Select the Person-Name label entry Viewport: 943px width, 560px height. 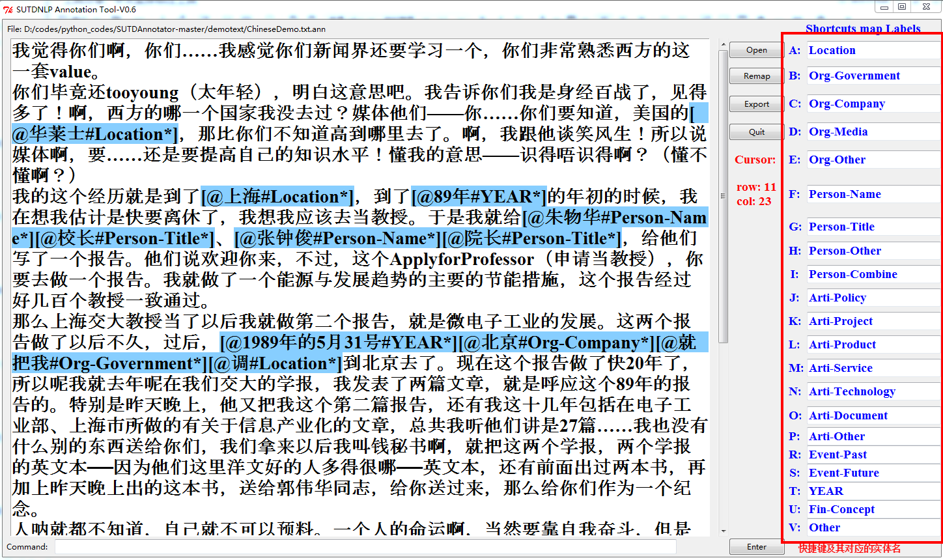coord(874,195)
